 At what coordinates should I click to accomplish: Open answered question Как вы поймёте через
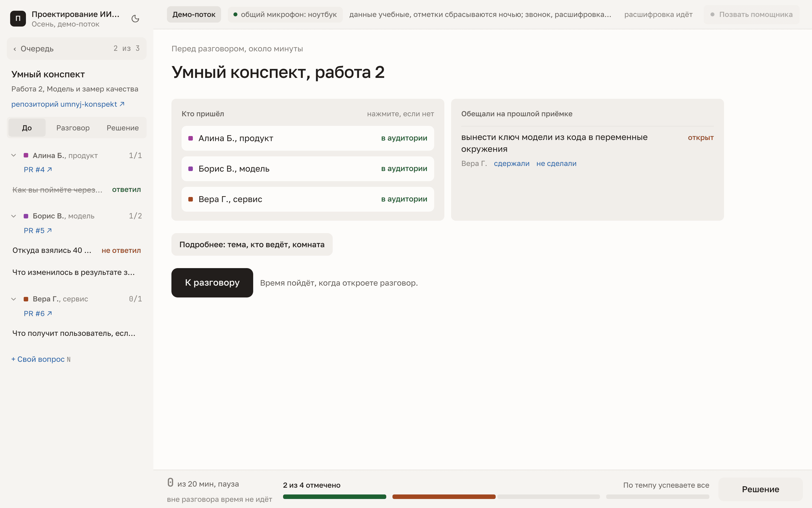(58, 190)
